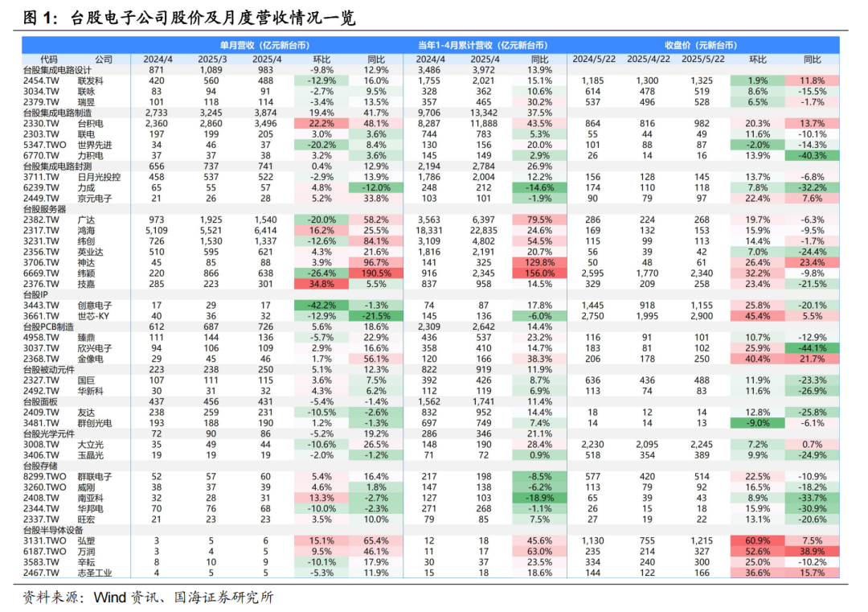868x612 pixels.
Task: Click the '公司' column header
Action: tap(104, 60)
